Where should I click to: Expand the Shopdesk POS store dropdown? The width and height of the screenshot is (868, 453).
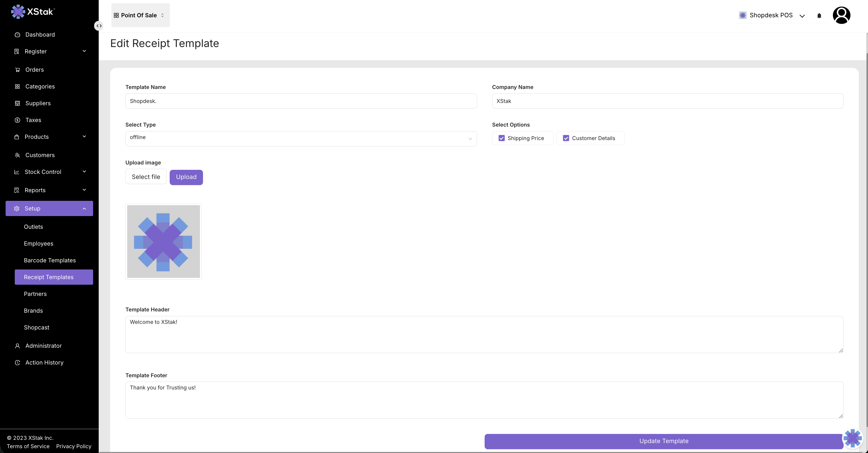pyautogui.click(x=802, y=16)
